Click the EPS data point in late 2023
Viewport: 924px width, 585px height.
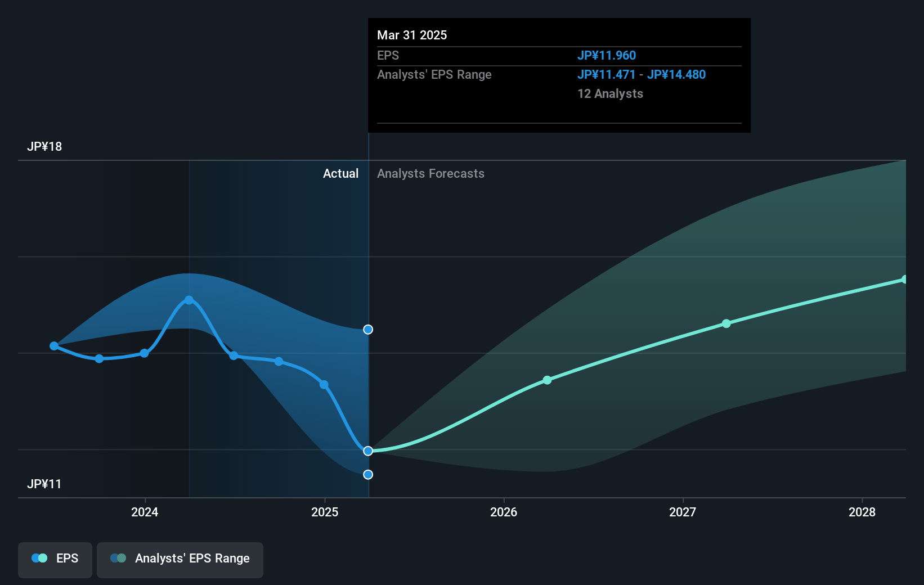pyautogui.click(x=99, y=359)
